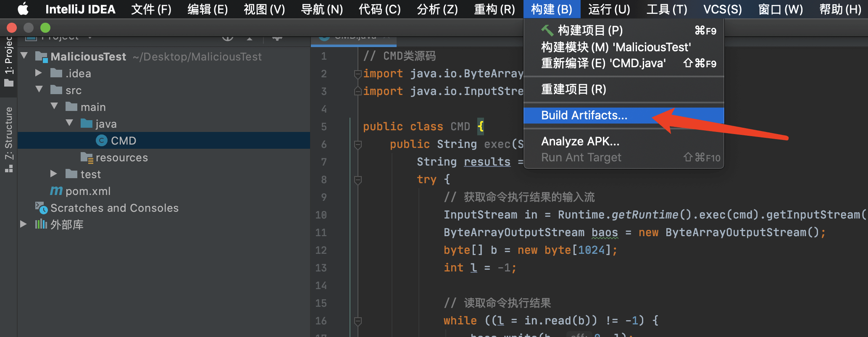Open the 帮助 (H) menu

click(840, 9)
